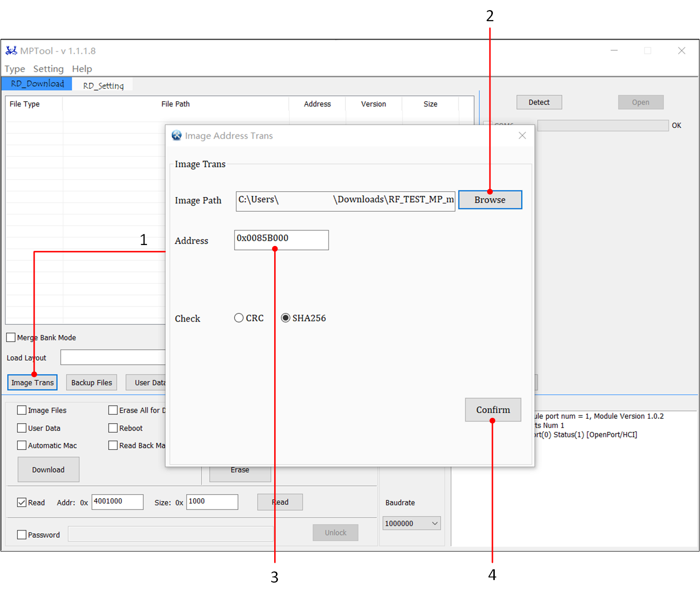Select the SHA256 check option

(x=286, y=318)
